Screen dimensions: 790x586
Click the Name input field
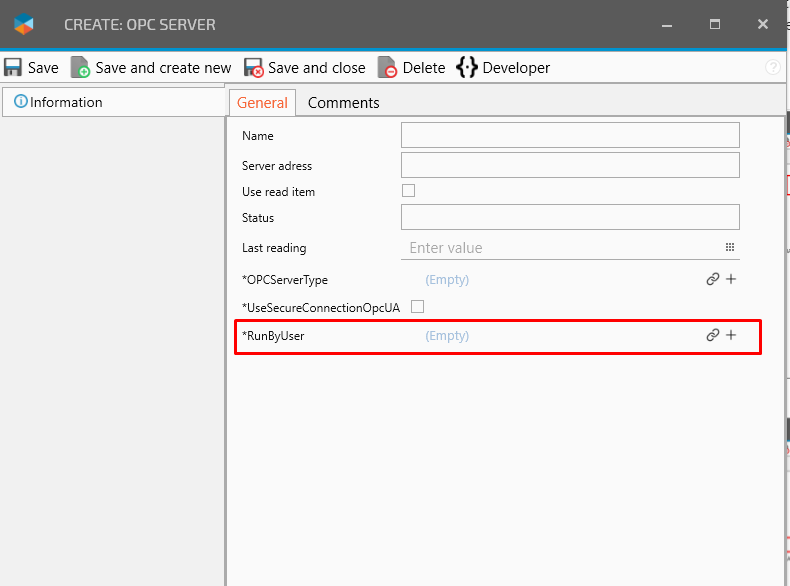[x=570, y=135]
